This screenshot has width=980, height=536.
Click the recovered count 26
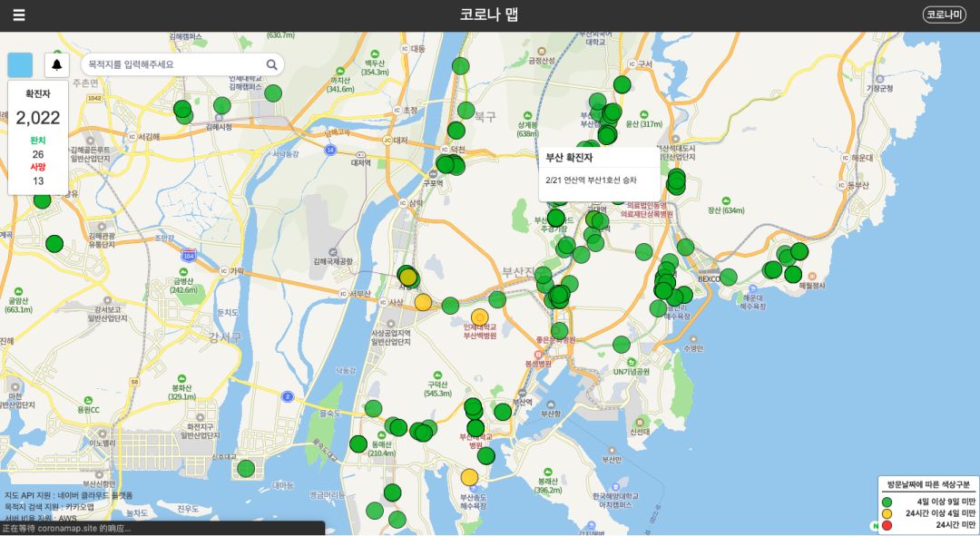point(38,154)
